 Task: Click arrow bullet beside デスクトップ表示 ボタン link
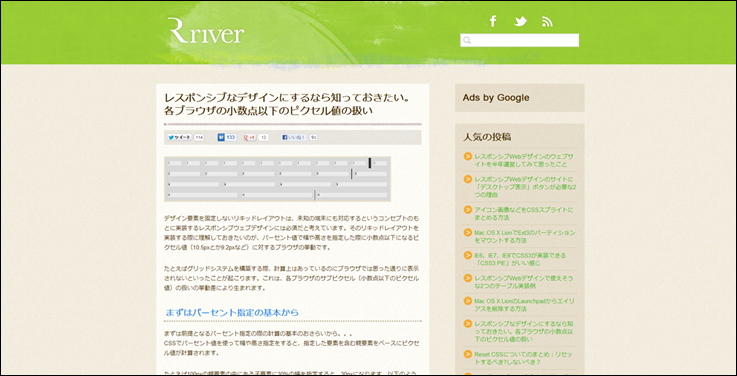pos(468,179)
